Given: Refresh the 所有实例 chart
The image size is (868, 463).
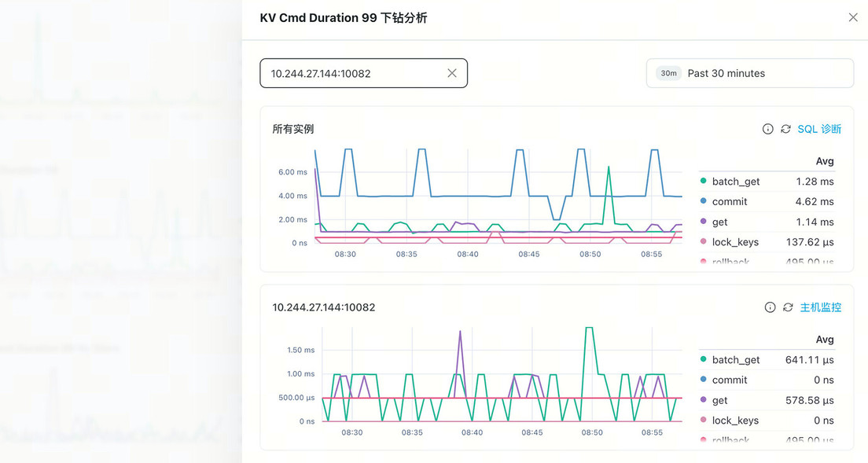Looking at the screenshot, I should [x=785, y=129].
